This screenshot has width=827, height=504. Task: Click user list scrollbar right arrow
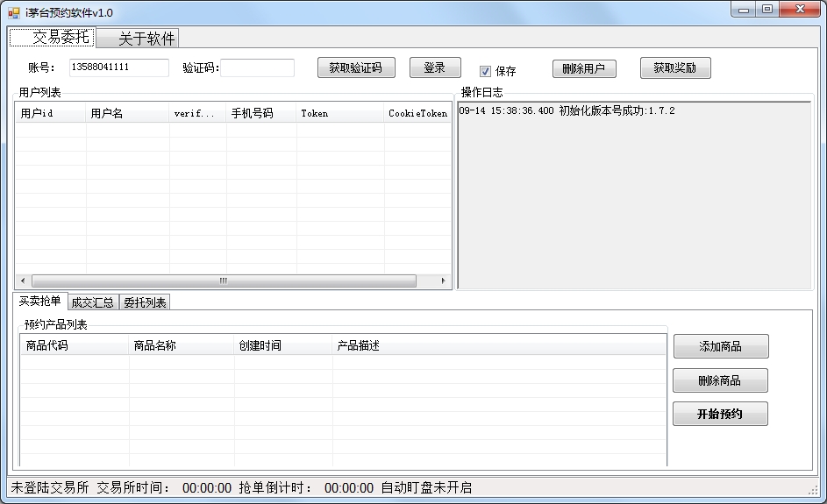click(x=444, y=281)
